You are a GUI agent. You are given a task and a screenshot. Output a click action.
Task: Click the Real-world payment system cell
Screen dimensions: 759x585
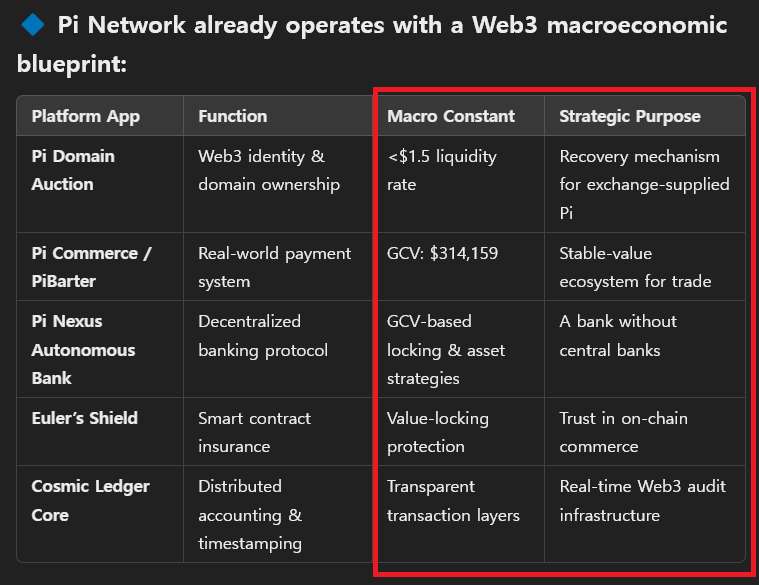275,267
